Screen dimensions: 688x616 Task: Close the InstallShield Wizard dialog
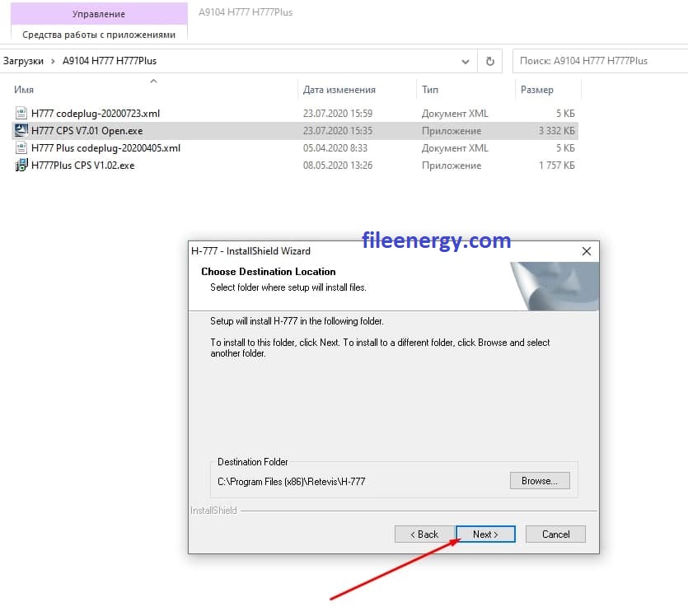[586, 251]
